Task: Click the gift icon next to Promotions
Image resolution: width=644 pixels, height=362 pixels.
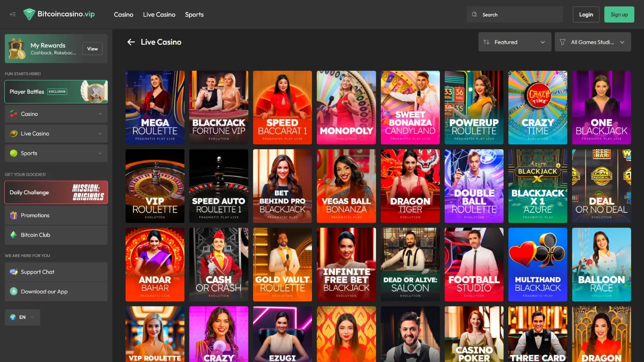Action: tap(14, 215)
